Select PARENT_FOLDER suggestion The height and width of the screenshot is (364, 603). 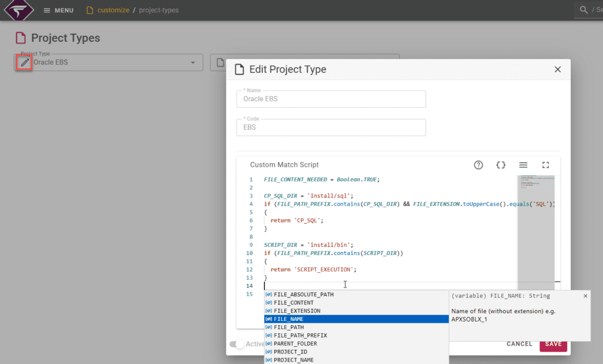tap(356, 343)
